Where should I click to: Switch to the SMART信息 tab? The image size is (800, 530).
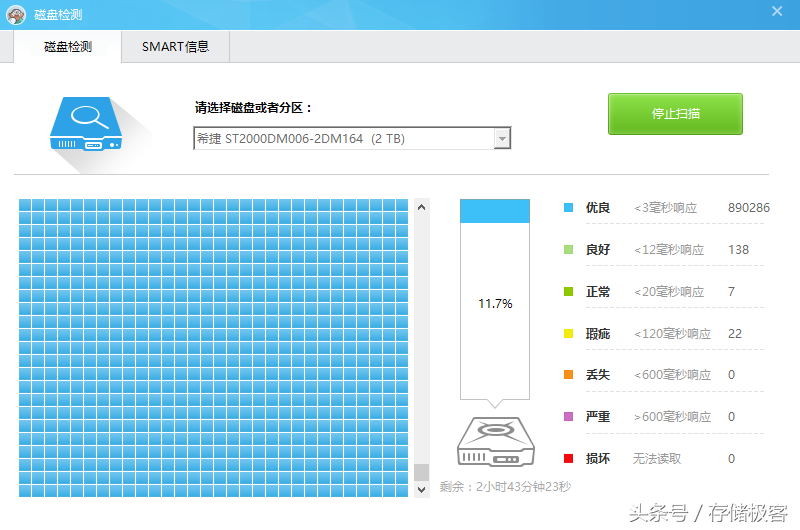point(176,46)
